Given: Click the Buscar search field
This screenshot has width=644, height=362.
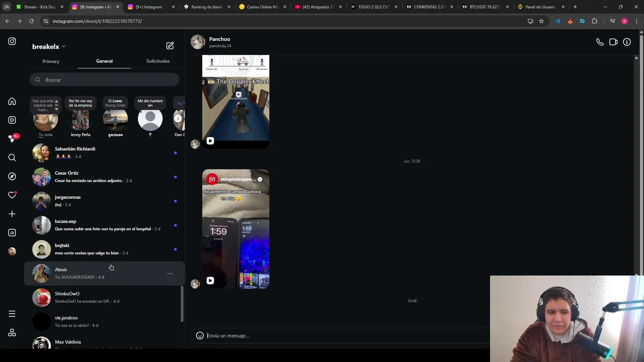Looking at the screenshot, I should (104, 80).
